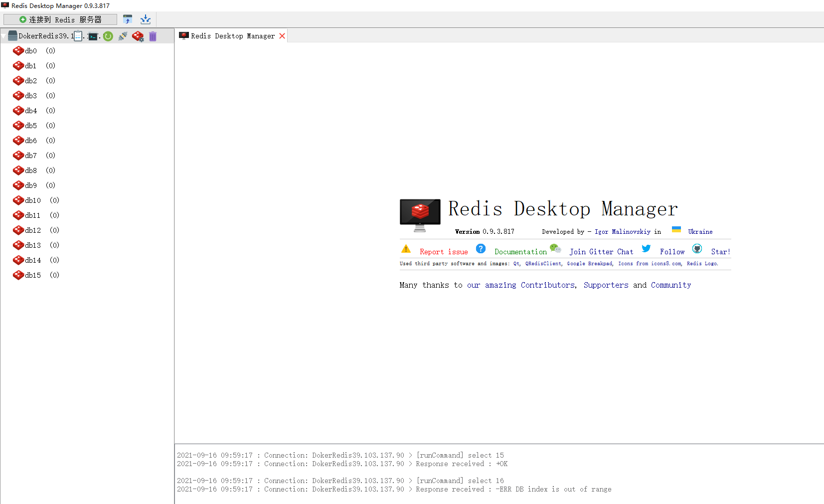Collapse the DokerRedis connection tree
Screen dimensions: 824x504
click(3, 36)
